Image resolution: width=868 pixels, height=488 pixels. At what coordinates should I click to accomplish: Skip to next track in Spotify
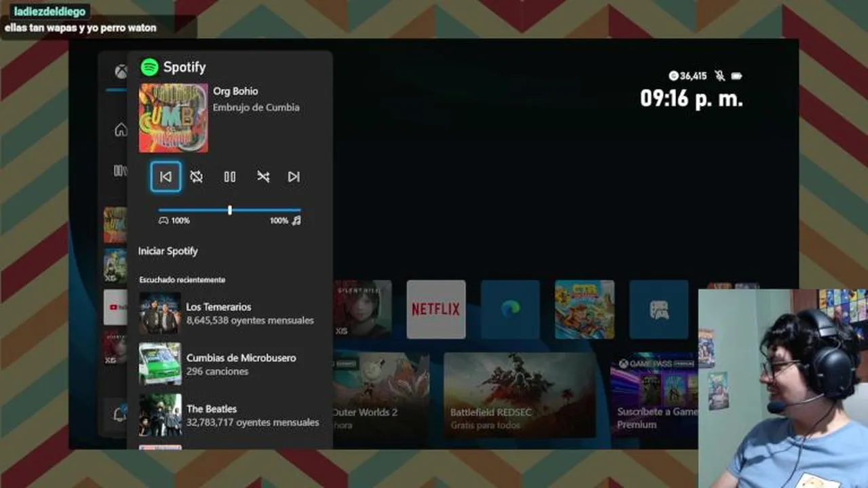[x=294, y=177]
